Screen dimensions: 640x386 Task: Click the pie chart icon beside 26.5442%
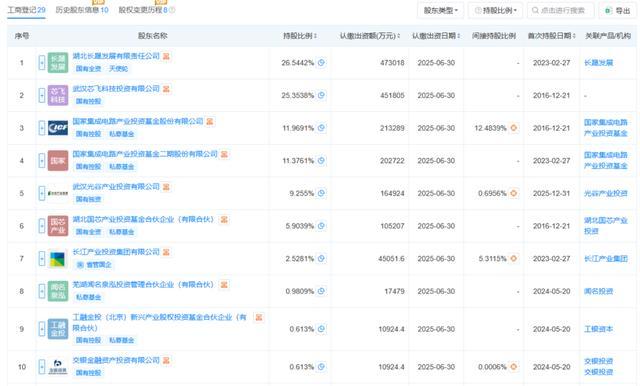321,62
